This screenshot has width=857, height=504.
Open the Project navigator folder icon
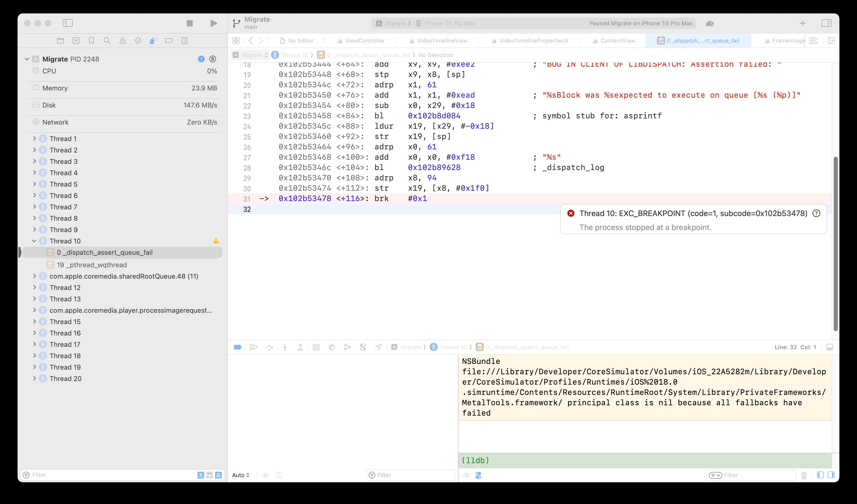(x=60, y=41)
